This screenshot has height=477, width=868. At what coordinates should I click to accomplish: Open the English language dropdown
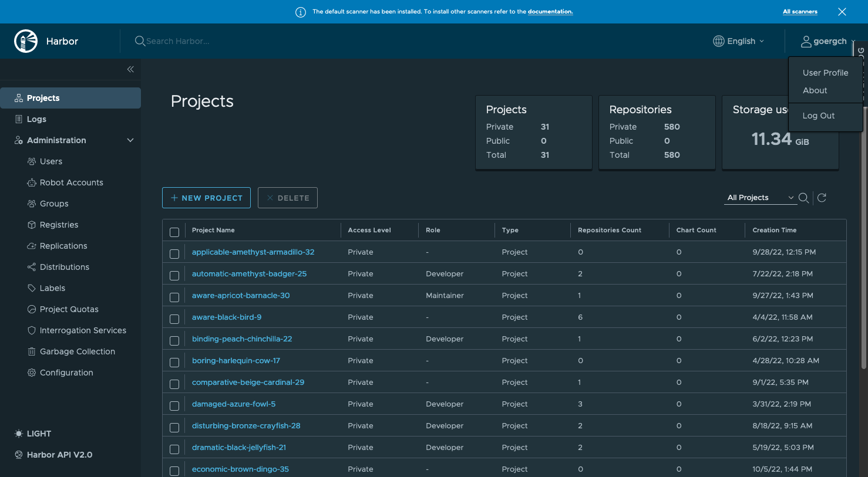[739, 41]
